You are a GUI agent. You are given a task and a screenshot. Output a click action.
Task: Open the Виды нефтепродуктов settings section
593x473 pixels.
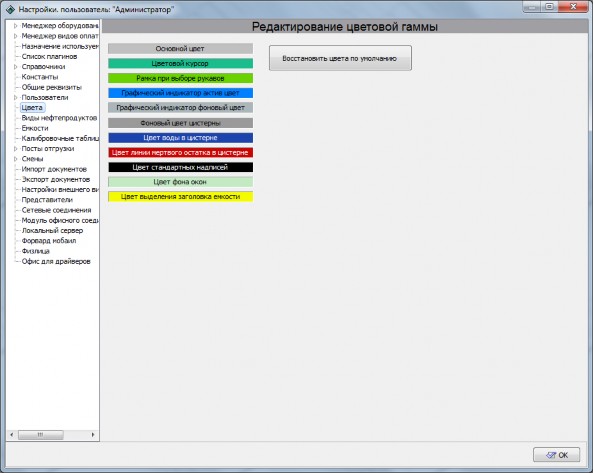tap(59, 118)
